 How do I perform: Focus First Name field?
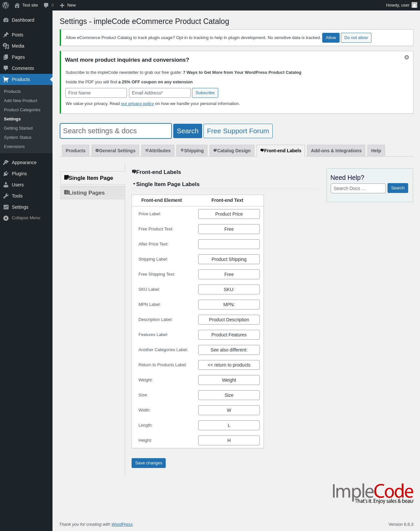coord(96,93)
